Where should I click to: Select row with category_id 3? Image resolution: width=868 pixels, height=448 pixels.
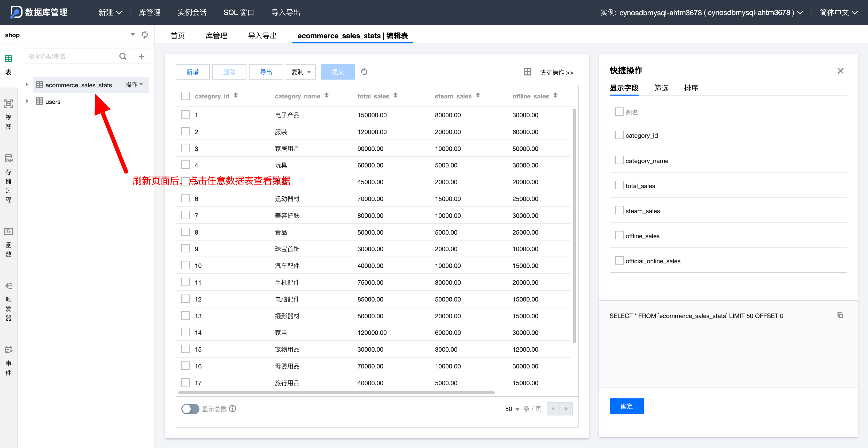click(x=185, y=148)
